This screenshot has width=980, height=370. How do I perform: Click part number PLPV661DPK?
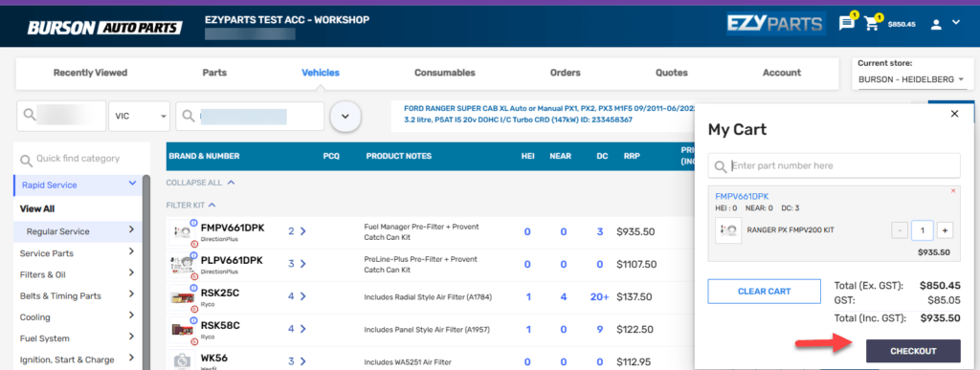(232, 260)
